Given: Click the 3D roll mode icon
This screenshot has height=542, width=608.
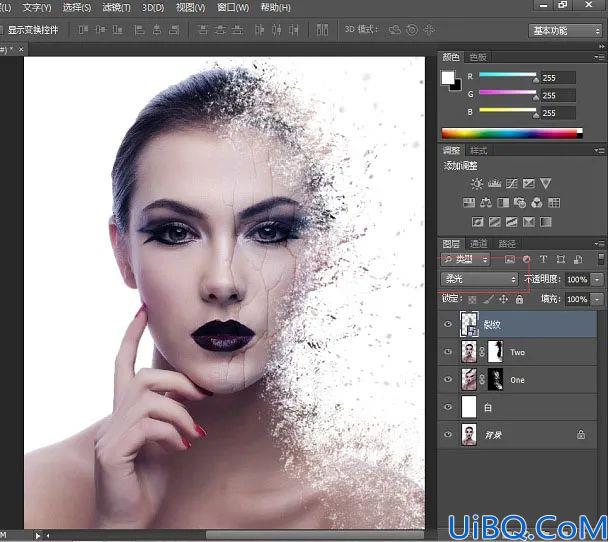Looking at the screenshot, I should pyautogui.click(x=412, y=30).
